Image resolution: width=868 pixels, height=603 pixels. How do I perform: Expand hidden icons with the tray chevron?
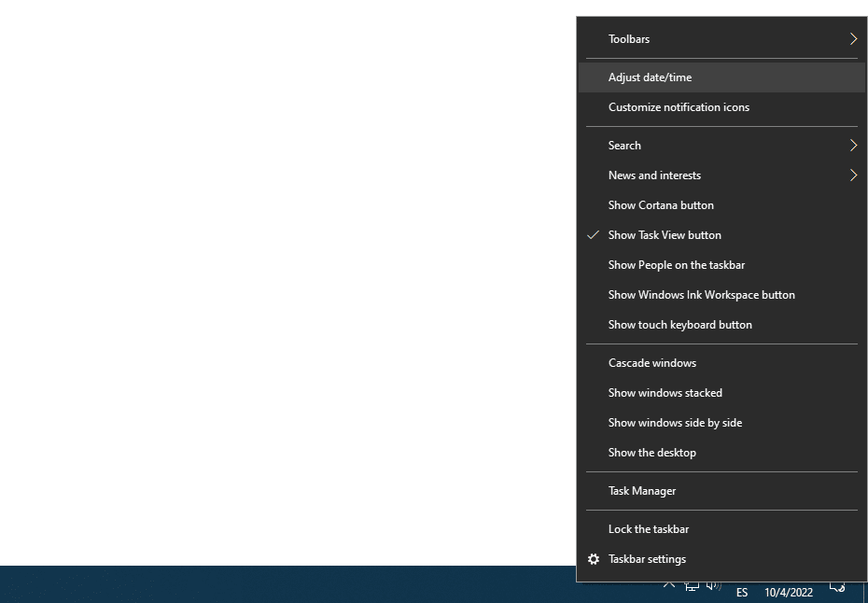pos(668,585)
